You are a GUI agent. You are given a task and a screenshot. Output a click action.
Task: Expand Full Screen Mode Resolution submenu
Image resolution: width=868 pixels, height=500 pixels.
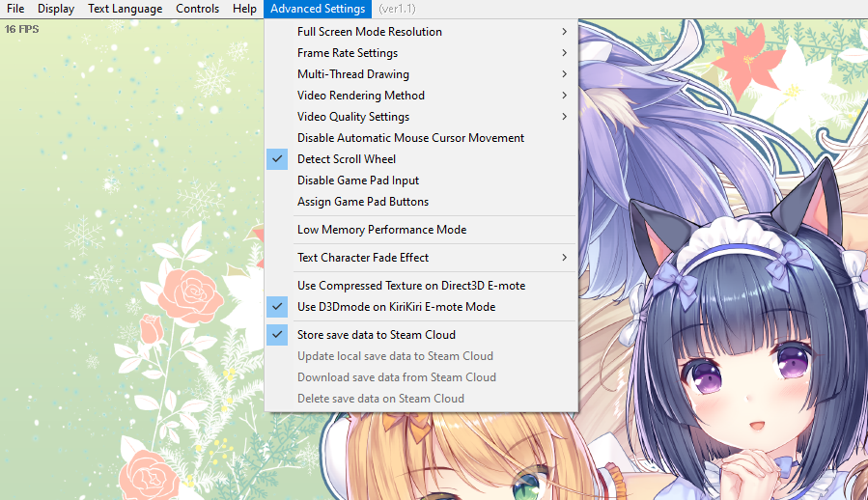point(370,32)
